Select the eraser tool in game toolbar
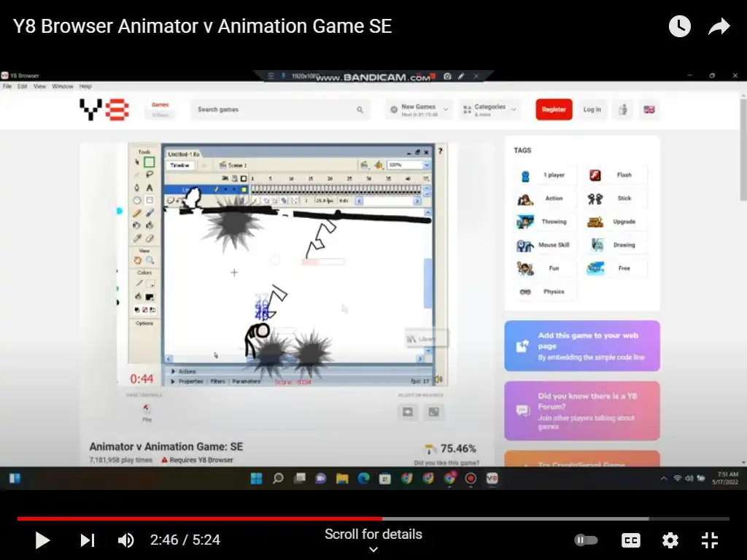 pos(150,238)
